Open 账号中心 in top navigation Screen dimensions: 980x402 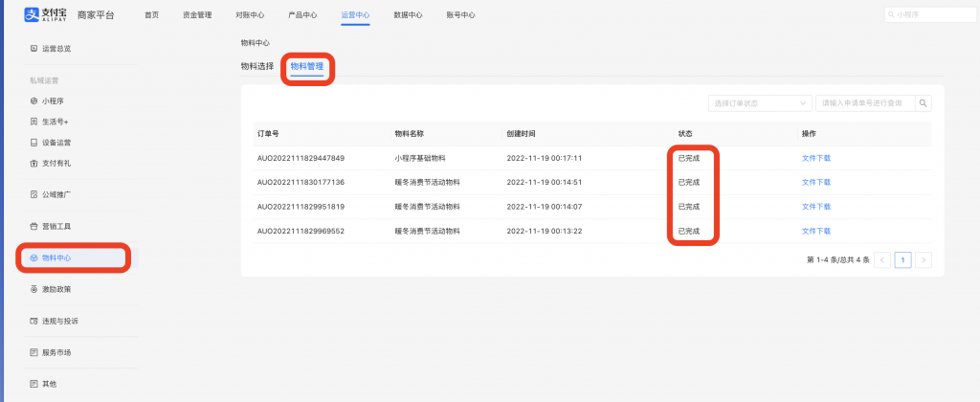click(x=460, y=15)
